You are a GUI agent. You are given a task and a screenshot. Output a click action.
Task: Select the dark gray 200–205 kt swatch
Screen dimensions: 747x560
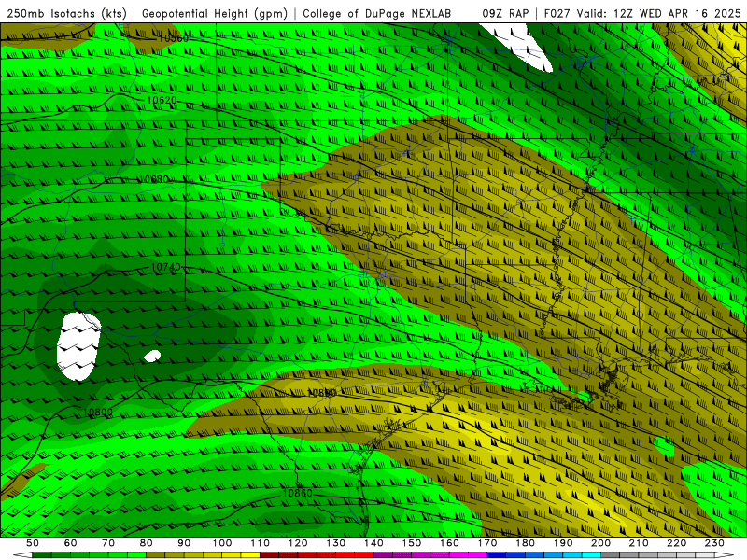pos(611,555)
